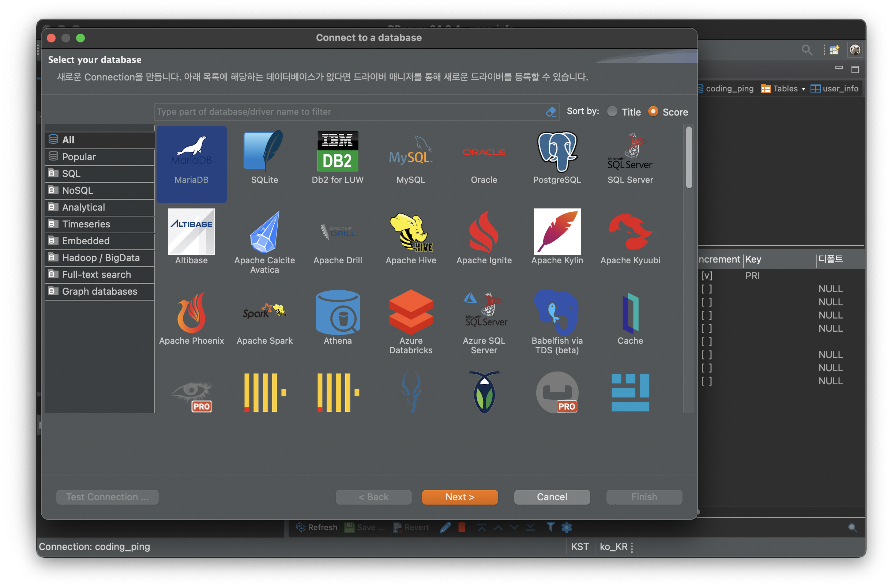Image resolution: width=891 pixels, height=588 pixels.
Task: Select the PostgreSQL database icon
Action: coord(557,158)
